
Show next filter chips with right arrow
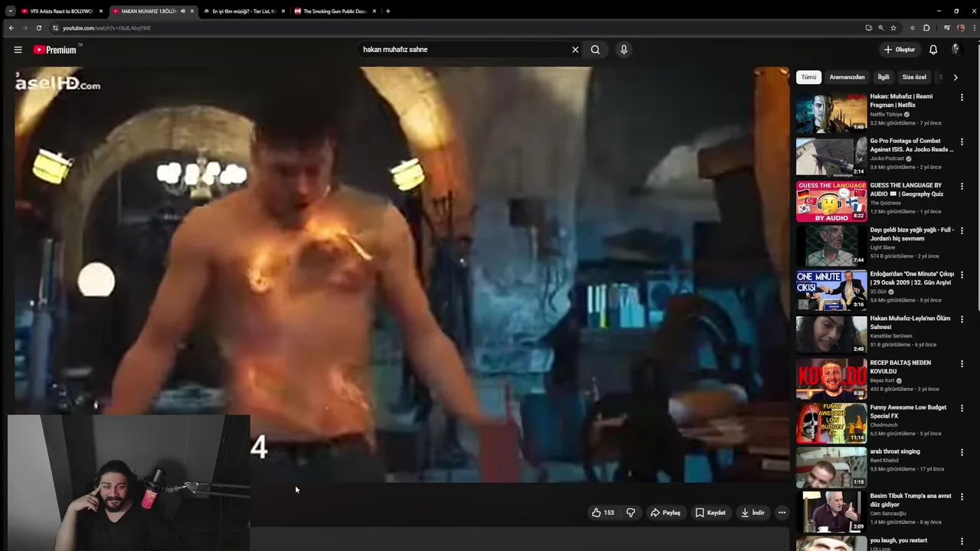955,77
